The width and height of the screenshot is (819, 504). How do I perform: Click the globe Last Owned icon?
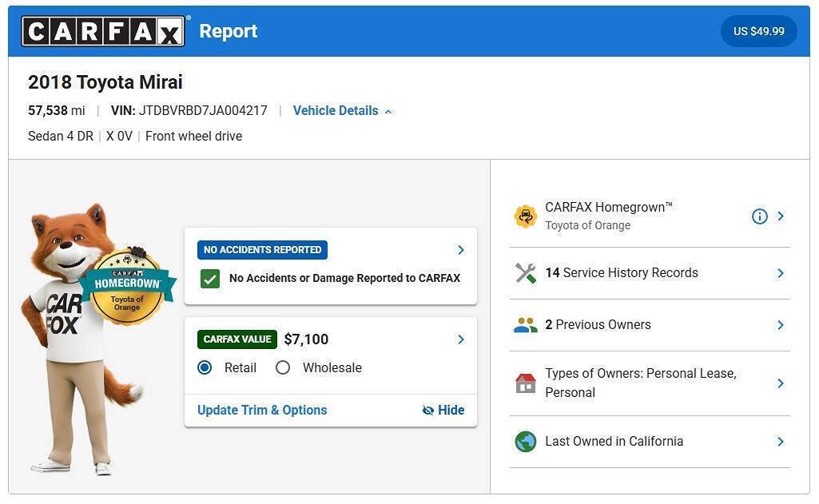[526, 442]
